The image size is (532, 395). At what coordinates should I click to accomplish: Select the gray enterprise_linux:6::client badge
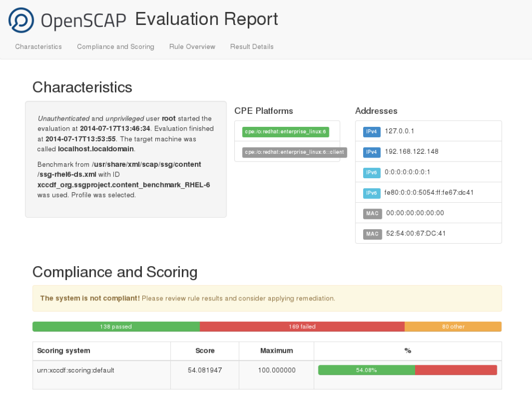pos(294,152)
